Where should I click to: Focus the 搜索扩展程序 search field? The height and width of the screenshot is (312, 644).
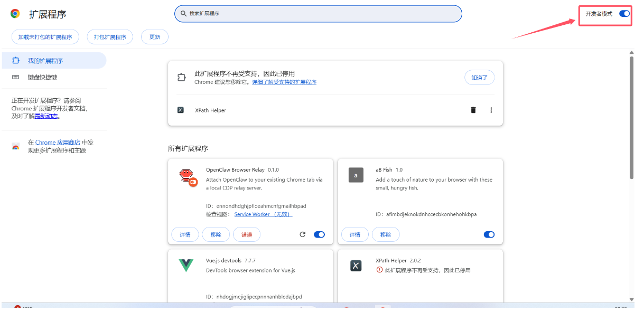click(x=318, y=14)
